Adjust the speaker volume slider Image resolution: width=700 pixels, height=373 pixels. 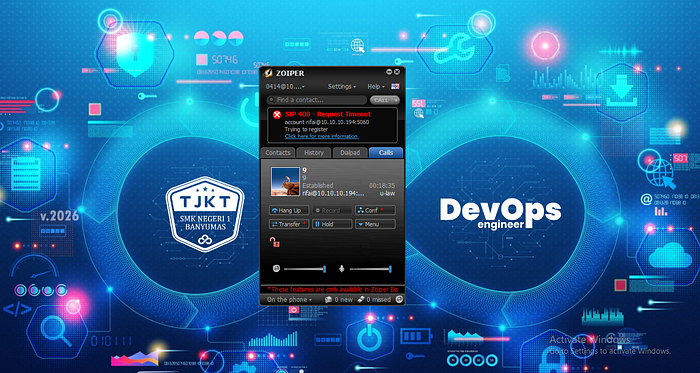coord(304,269)
